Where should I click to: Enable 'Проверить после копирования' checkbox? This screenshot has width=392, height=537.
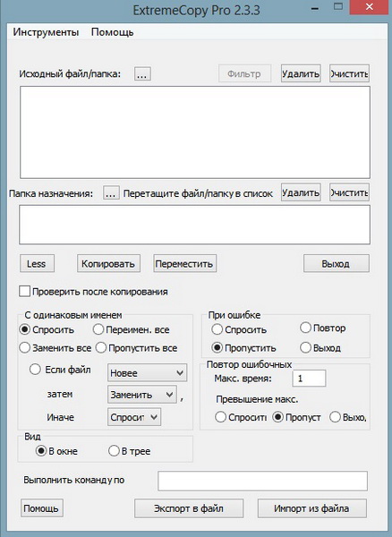(x=25, y=292)
